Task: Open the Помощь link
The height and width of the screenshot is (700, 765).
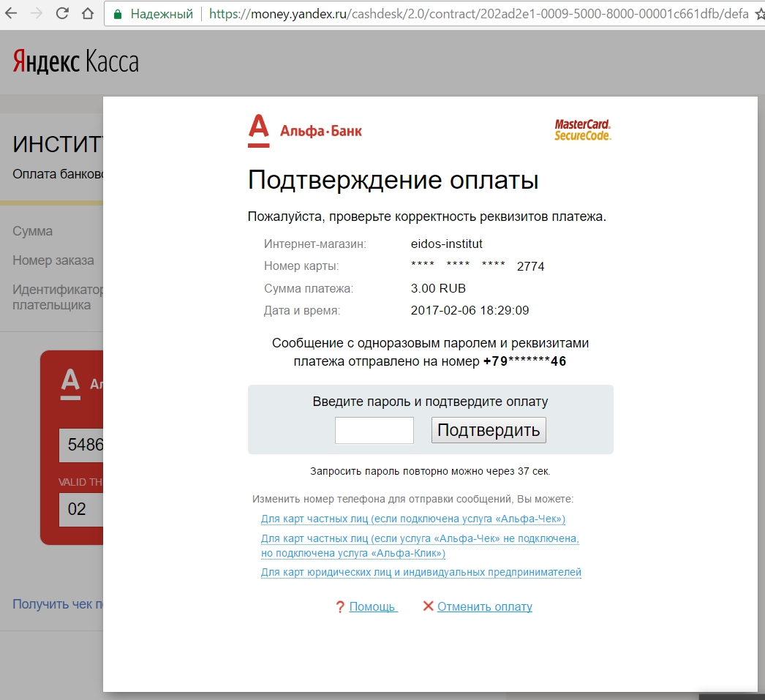Action: [373, 606]
